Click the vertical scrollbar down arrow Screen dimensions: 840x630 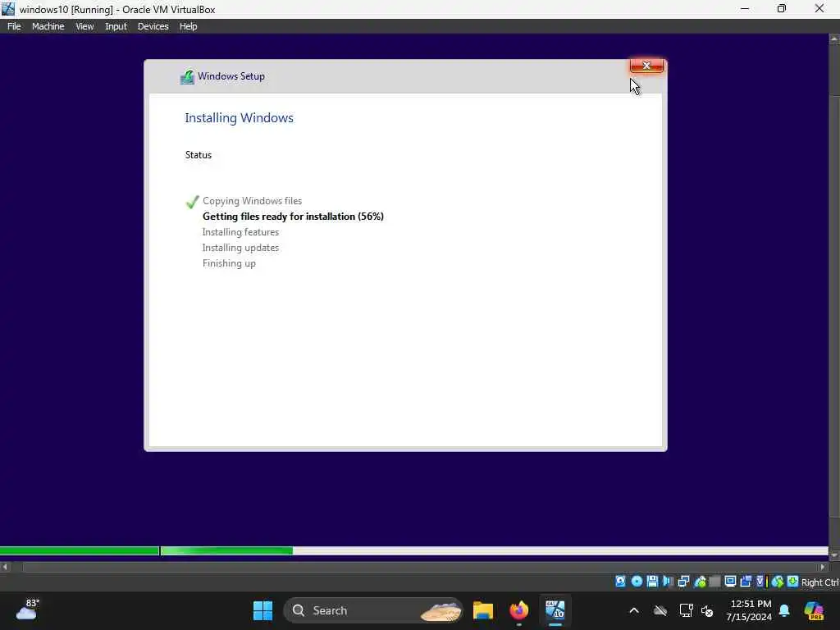[834, 555]
